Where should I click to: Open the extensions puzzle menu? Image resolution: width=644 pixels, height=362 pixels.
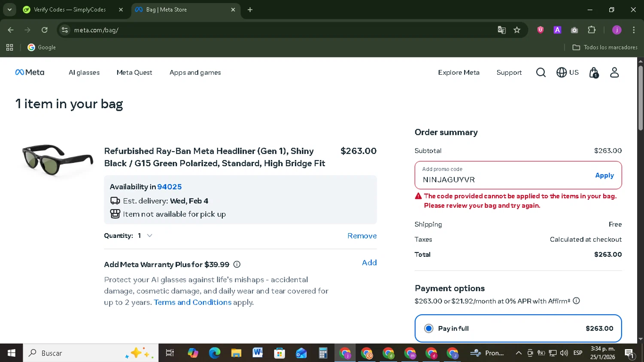[592, 30]
